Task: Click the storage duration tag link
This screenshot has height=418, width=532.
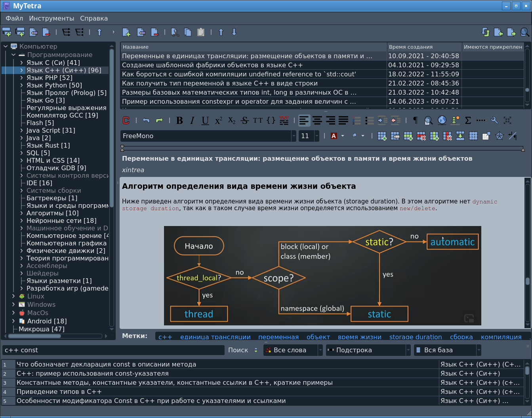Action: (416, 337)
